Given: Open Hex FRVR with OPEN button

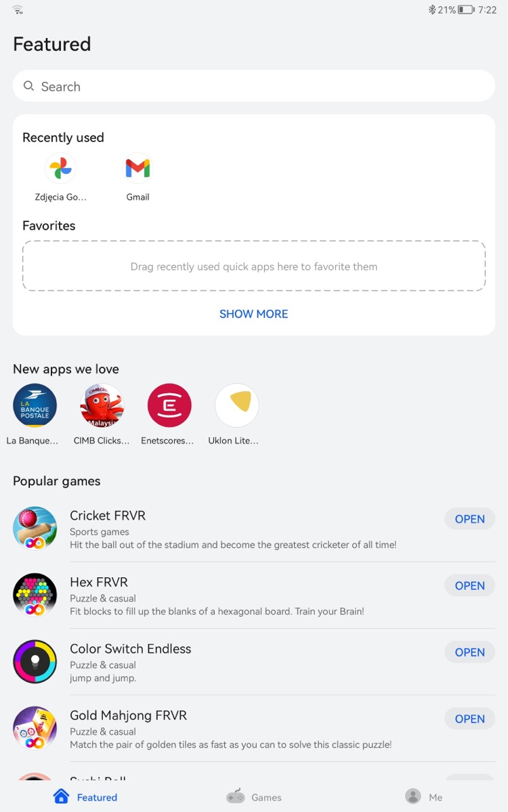Looking at the screenshot, I should 469,585.
